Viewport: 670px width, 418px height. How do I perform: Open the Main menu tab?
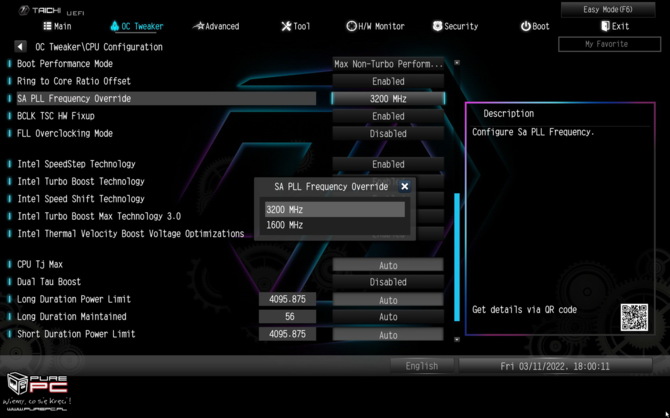pyautogui.click(x=57, y=26)
